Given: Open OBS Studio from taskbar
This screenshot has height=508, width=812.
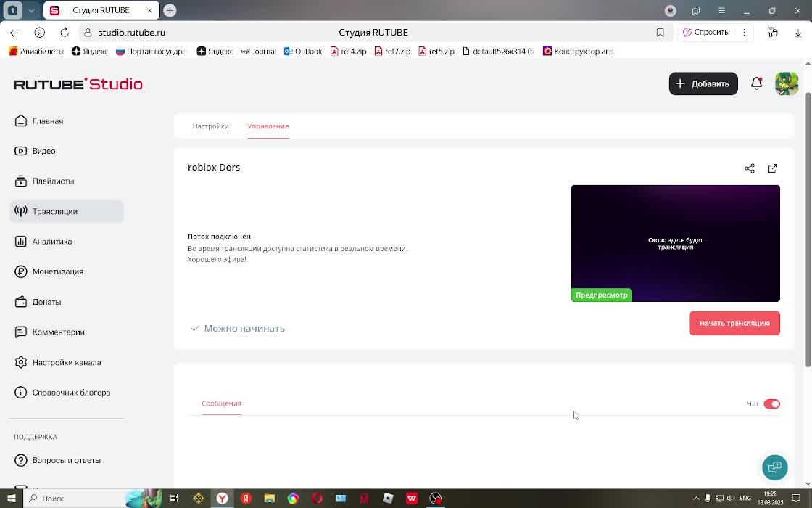Looking at the screenshot, I should (x=436, y=498).
